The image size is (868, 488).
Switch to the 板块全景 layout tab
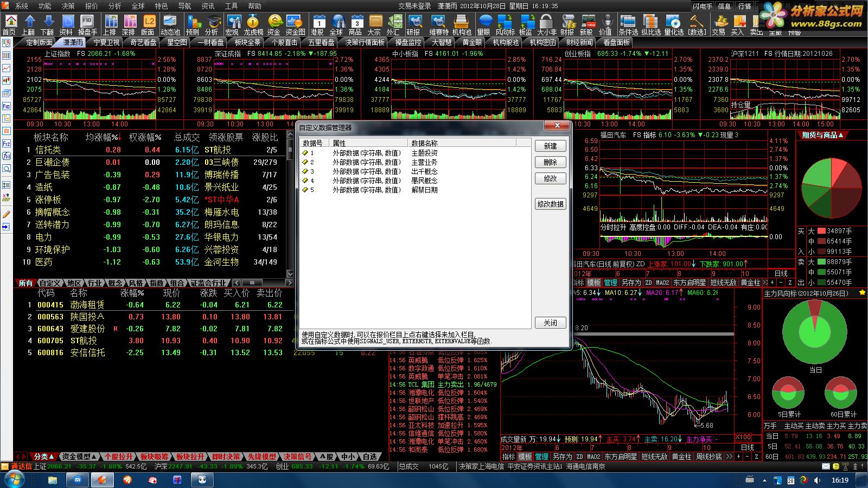point(247,42)
